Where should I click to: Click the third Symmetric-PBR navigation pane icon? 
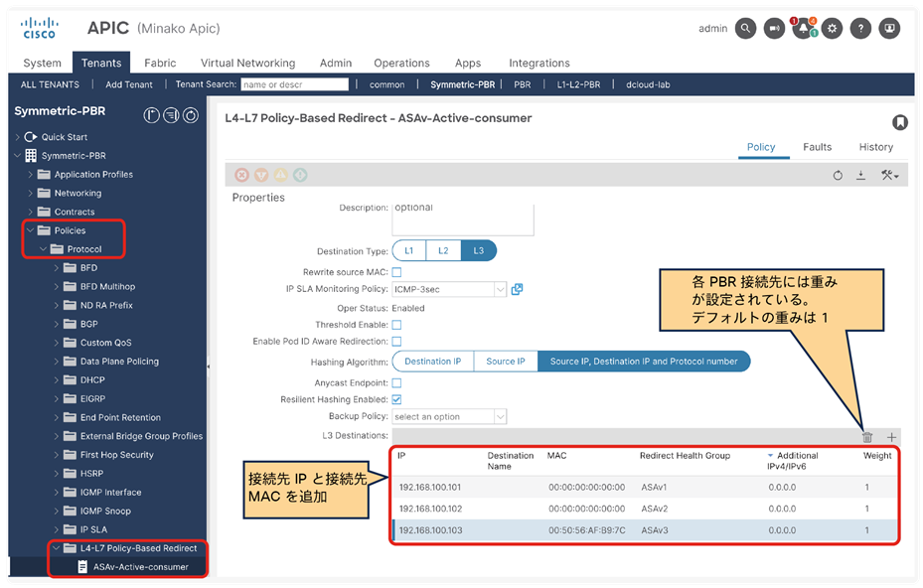(190, 115)
